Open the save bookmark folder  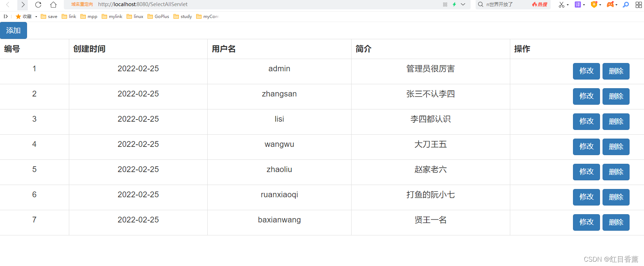[x=49, y=17]
